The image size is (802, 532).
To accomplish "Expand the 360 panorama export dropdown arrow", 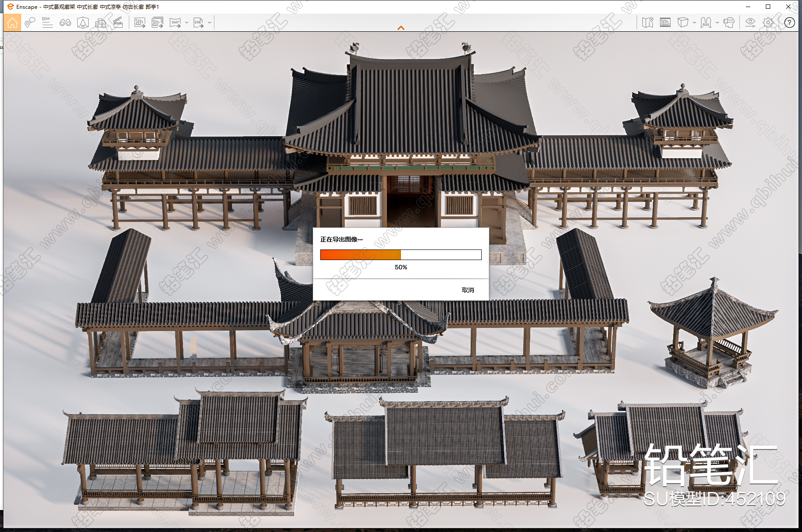I will pos(187,22).
